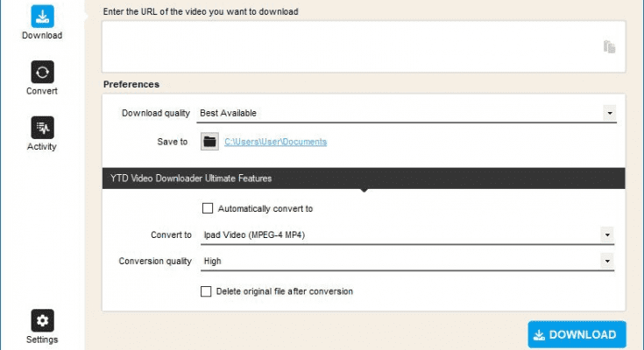Enable Automatically convert to checkbox
The width and height of the screenshot is (644, 350).
[208, 208]
